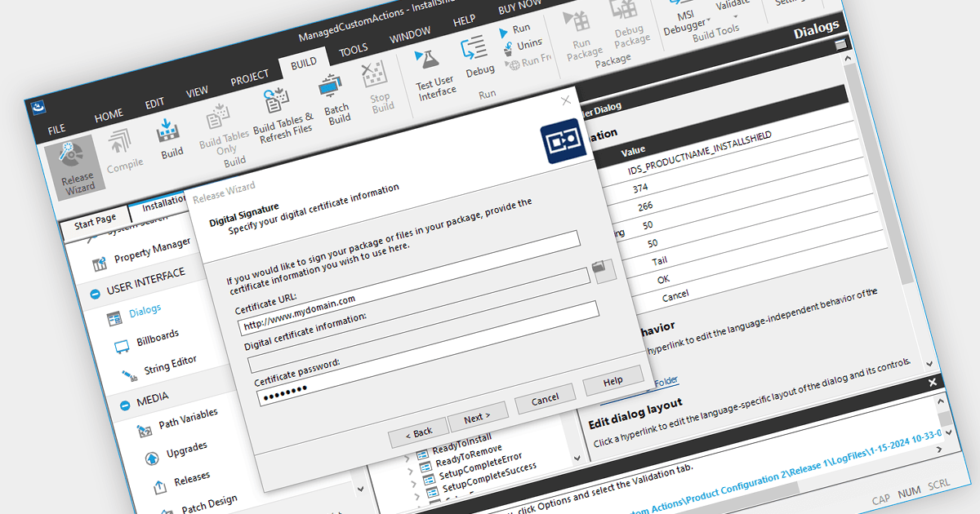
Task: Expand the ReadyToRemove dialog node
Action: (412, 472)
